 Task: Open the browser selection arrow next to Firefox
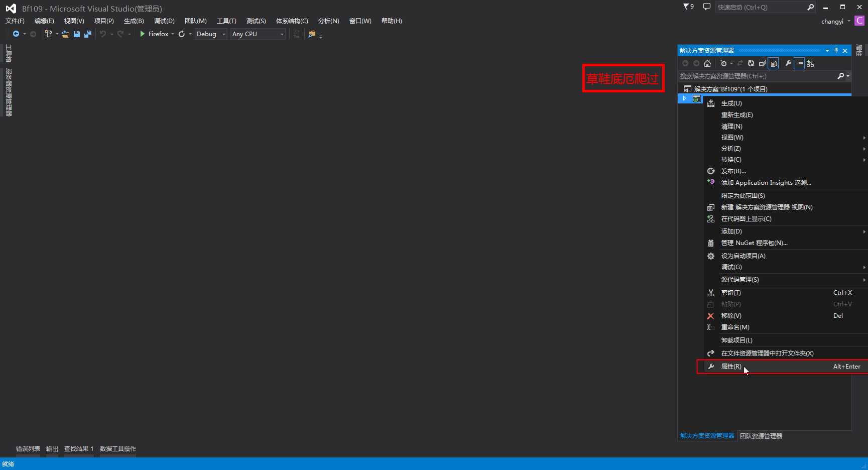[x=173, y=34]
